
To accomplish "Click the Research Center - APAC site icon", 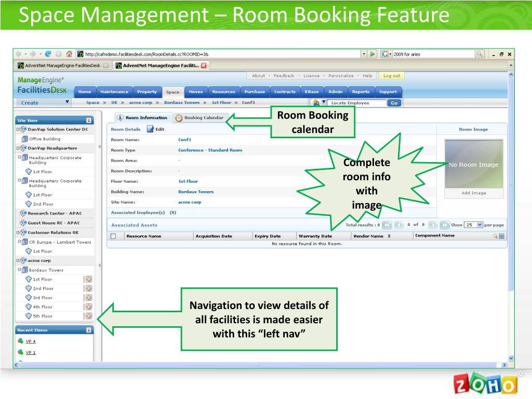I will 23,214.
